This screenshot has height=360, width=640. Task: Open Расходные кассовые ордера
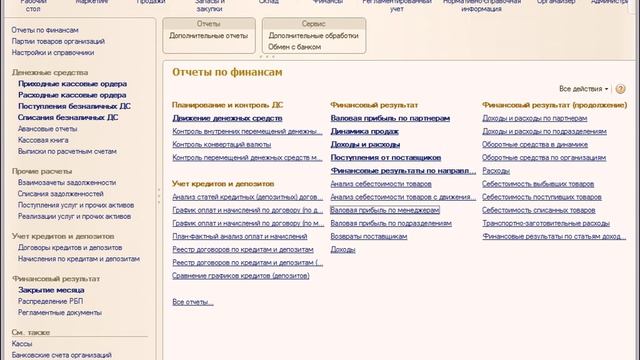[x=72, y=95]
